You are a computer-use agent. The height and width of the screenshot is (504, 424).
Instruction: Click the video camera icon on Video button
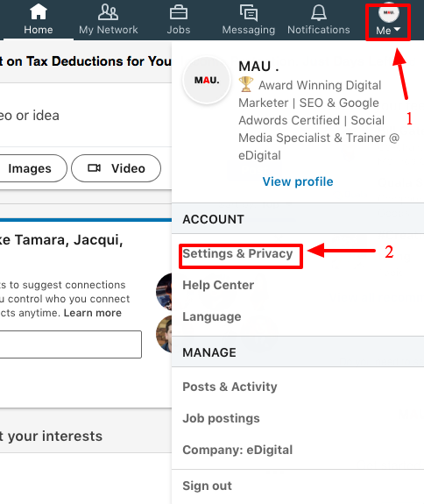point(94,168)
